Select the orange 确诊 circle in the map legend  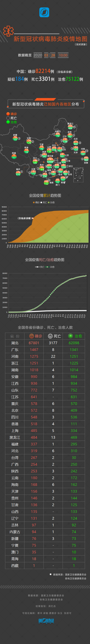[x=8, y=114]
